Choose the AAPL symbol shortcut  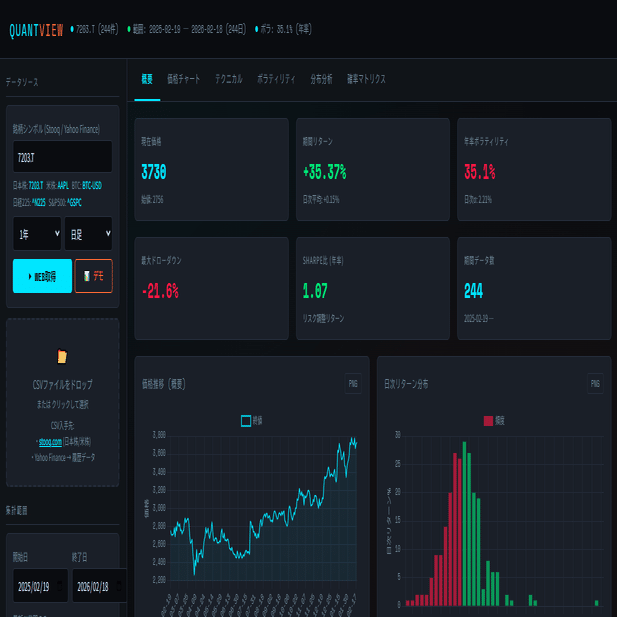coord(63,185)
